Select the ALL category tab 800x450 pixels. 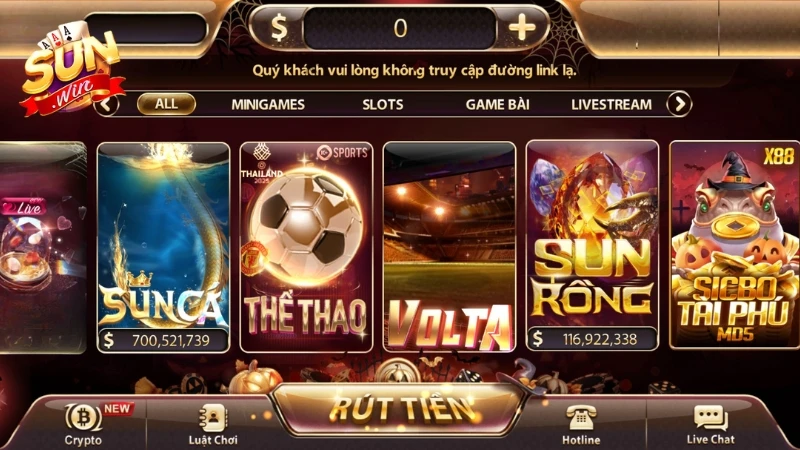[x=166, y=104]
